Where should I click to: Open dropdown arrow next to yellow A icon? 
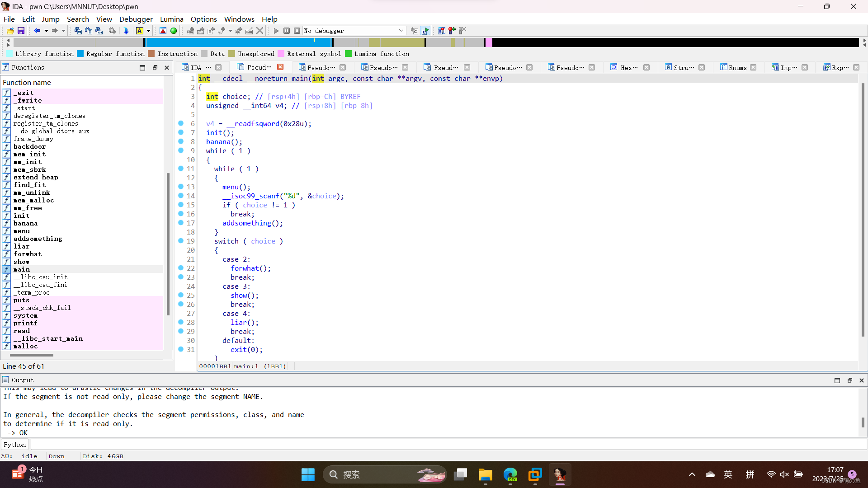(148, 31)
